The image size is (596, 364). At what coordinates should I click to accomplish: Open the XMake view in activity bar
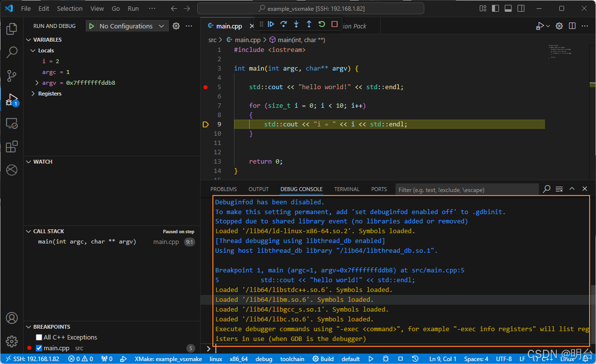[12, 170]
